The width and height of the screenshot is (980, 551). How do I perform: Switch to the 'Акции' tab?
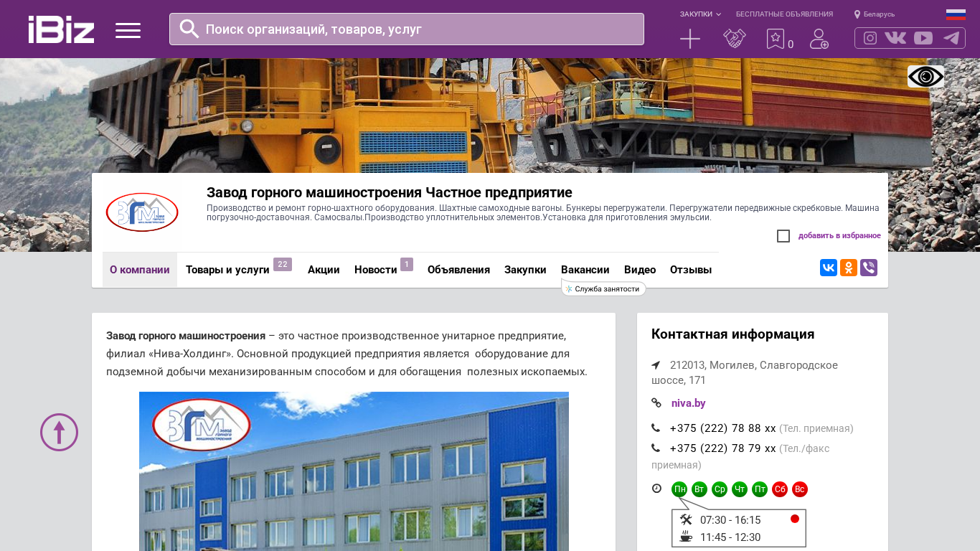click(x=324, y=270)
